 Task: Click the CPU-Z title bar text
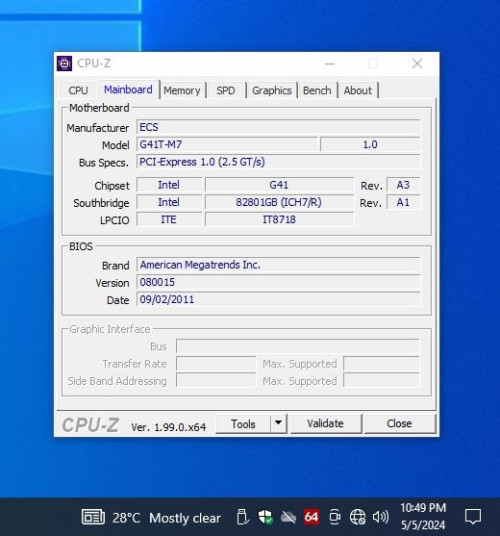[x=94, y=63]
